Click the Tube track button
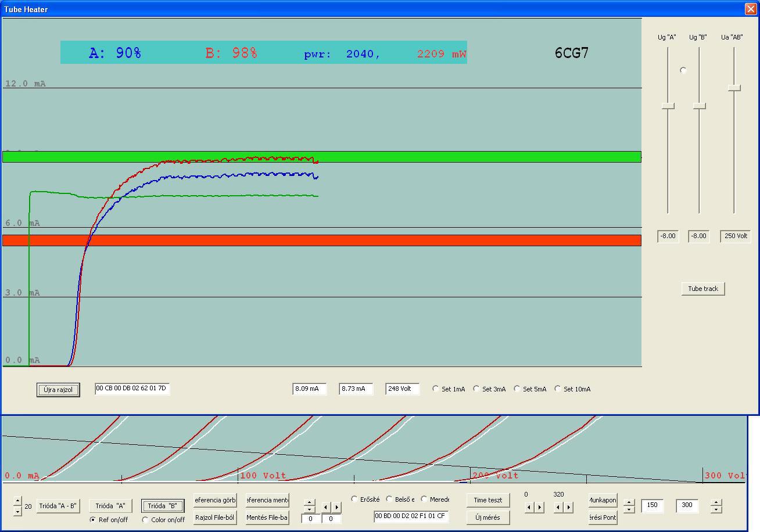Viewport: 760px width, 532px height. pyautogui.click(x=703, y=289)
